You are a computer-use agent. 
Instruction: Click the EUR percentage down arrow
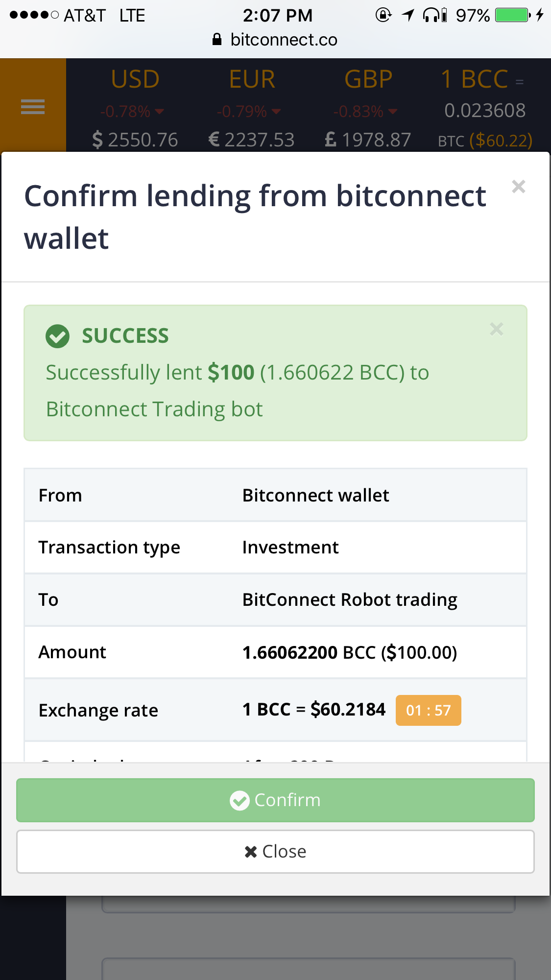(x=276, y=112)
